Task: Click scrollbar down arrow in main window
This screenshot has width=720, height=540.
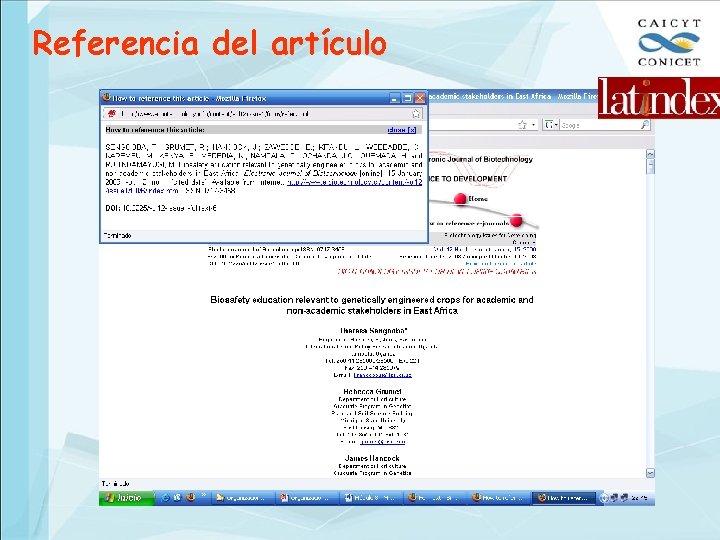Action: point(650,472)
